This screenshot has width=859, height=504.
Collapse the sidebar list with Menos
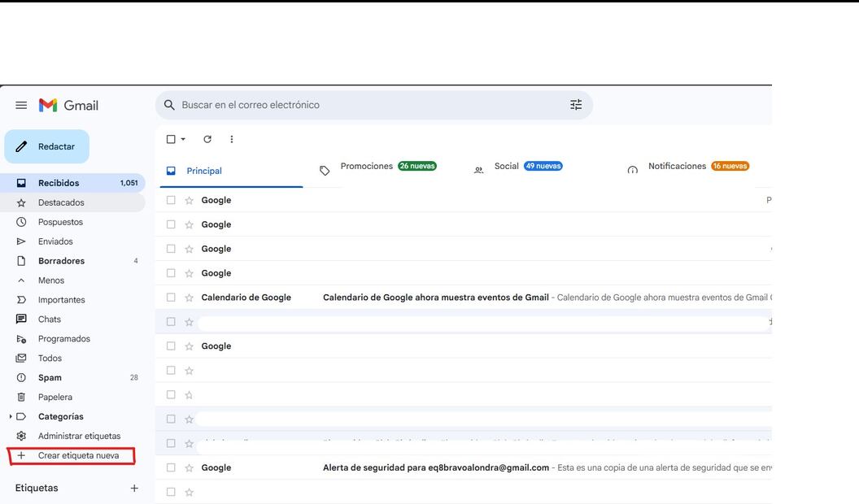pos(50,280)
